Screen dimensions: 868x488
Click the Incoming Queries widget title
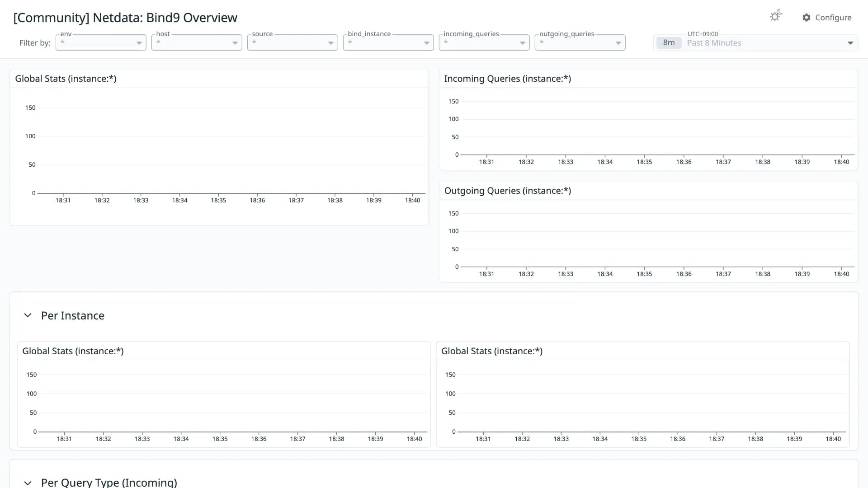(507, 79)
